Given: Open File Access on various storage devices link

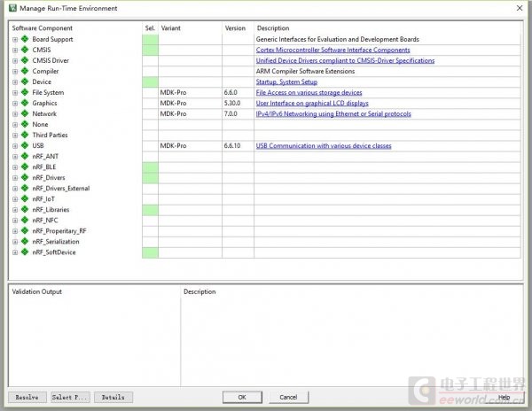Looking at the screenshot, I should 309,92.
